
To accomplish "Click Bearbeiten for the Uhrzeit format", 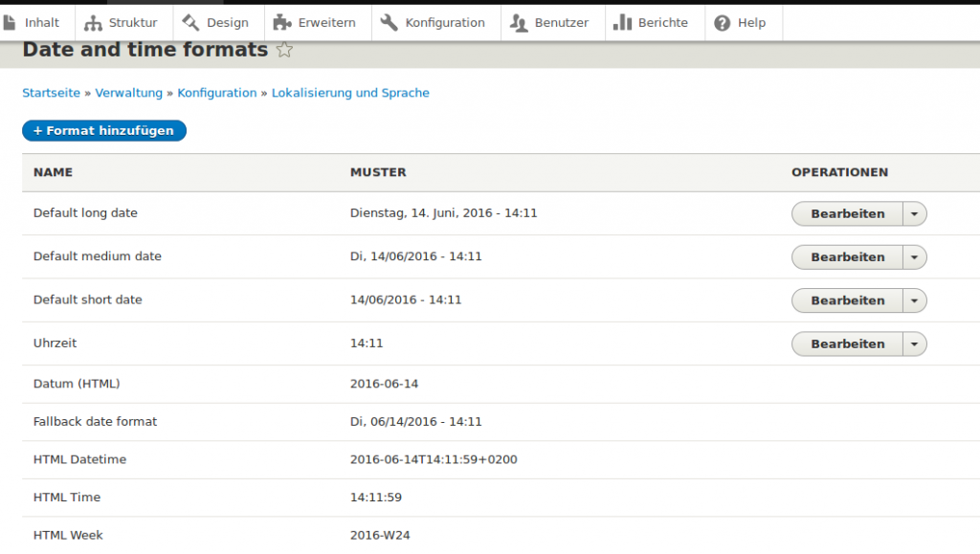I will tap(847, 343).
